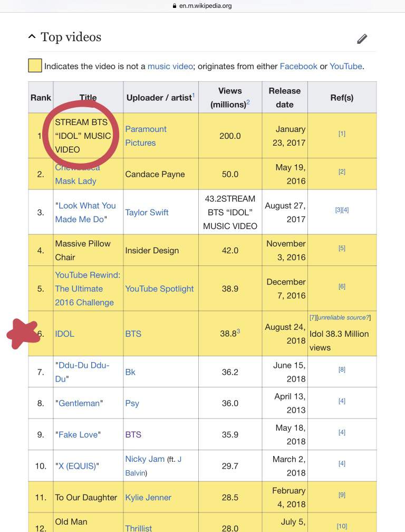The image size is (405, 532).
Task: Follow the YouTube link in the legend
Action: [346, 66]
